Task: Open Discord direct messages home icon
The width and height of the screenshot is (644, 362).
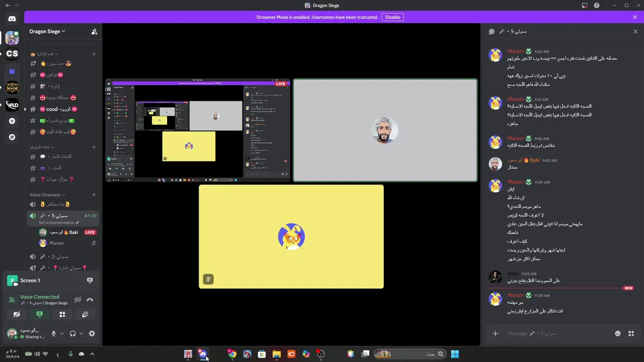Action: coord(12,19)
